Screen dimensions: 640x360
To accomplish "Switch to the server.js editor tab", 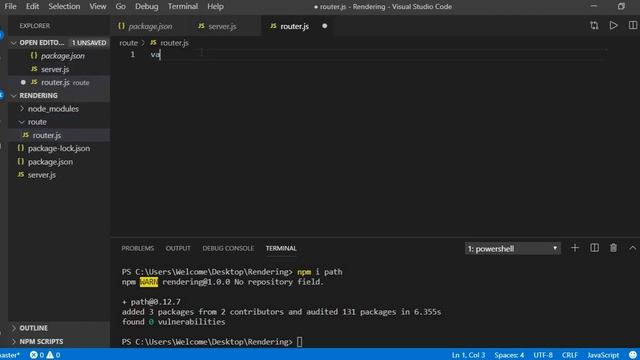I will tap(222, 26).
